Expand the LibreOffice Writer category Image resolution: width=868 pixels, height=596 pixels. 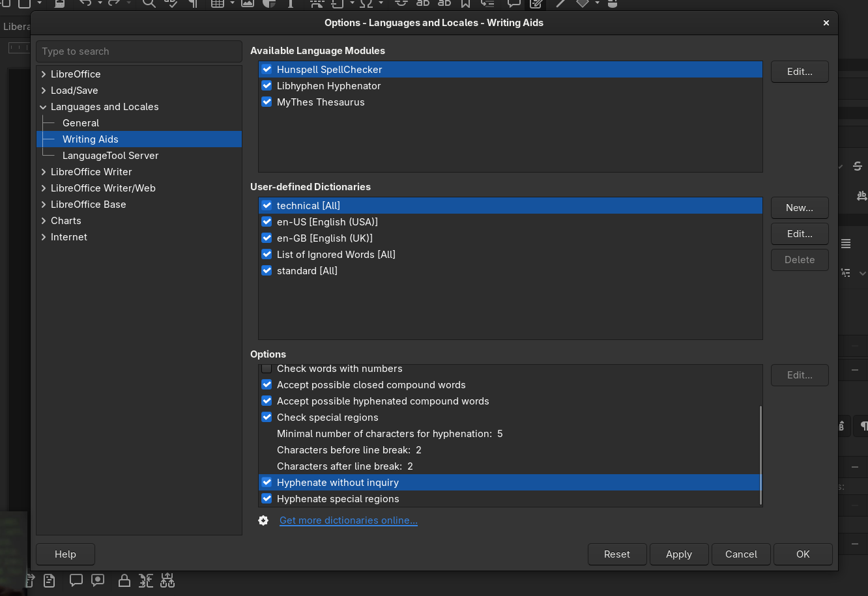tap(43, 172)
